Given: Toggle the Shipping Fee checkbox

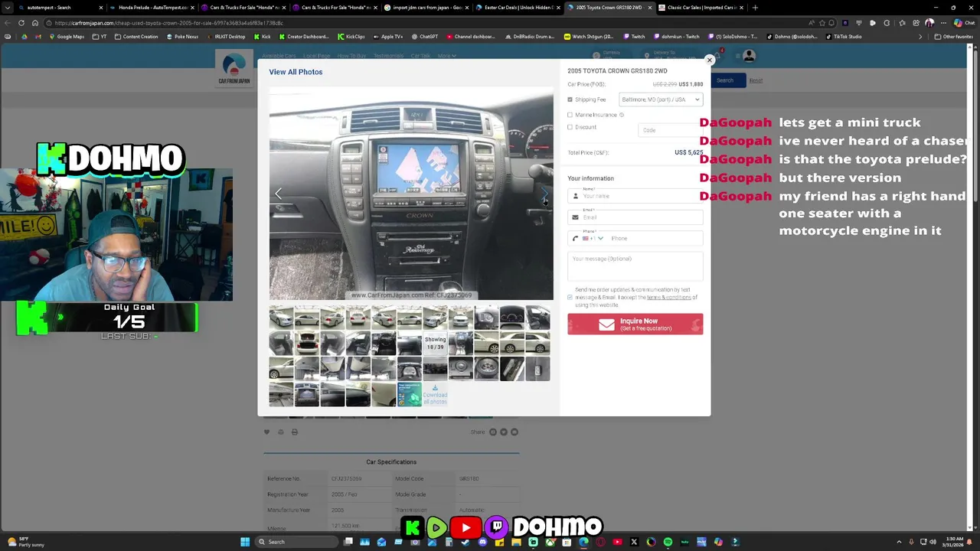Looking at the screenshot, I should click(x=570, y=99).
